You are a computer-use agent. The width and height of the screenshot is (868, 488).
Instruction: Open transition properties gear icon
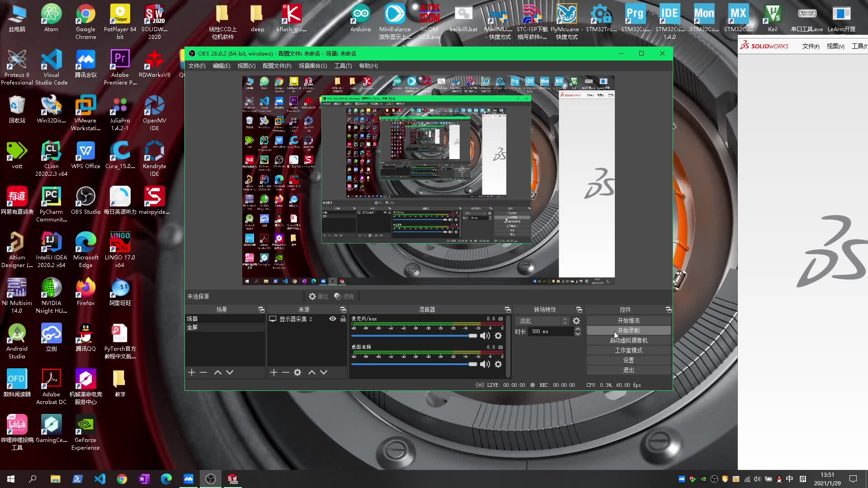point(576,321)
